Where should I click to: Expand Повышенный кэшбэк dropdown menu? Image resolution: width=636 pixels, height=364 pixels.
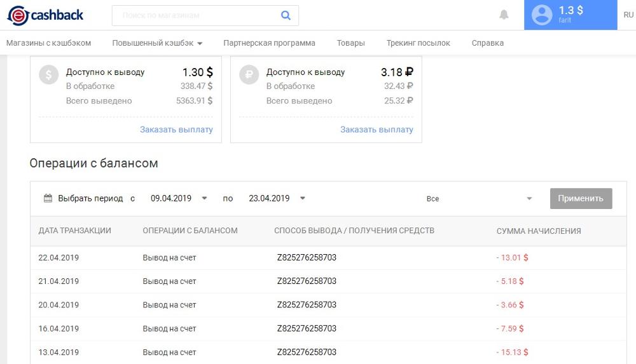point(157,43)
